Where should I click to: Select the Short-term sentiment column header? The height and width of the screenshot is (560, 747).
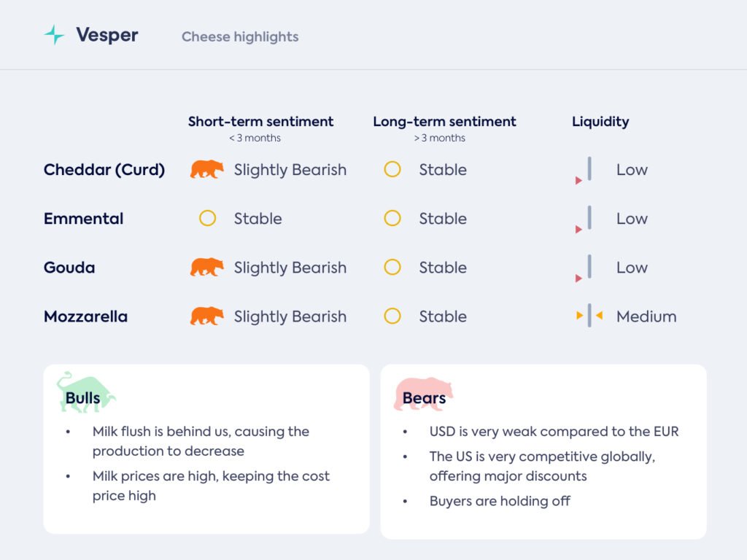260,122
